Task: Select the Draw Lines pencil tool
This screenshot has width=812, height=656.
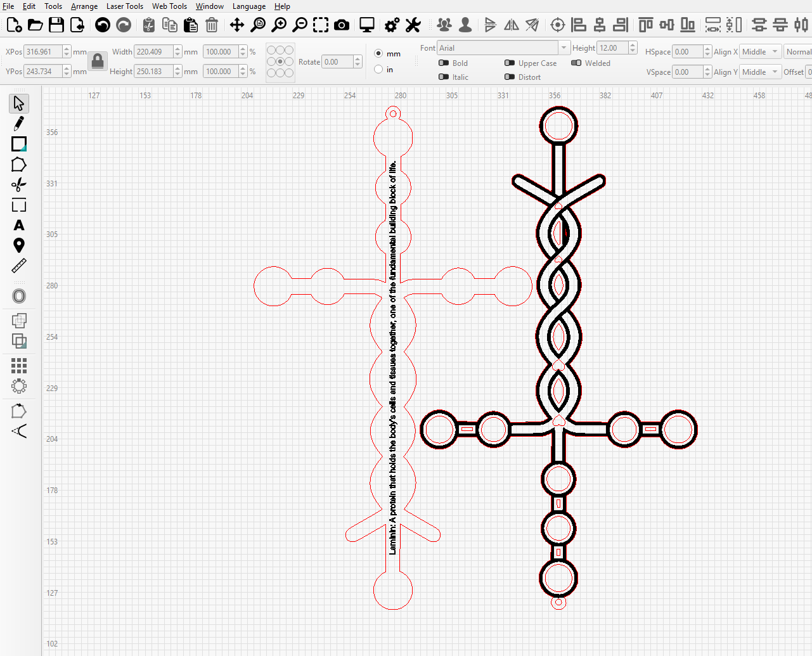Action: coord(19,124)
